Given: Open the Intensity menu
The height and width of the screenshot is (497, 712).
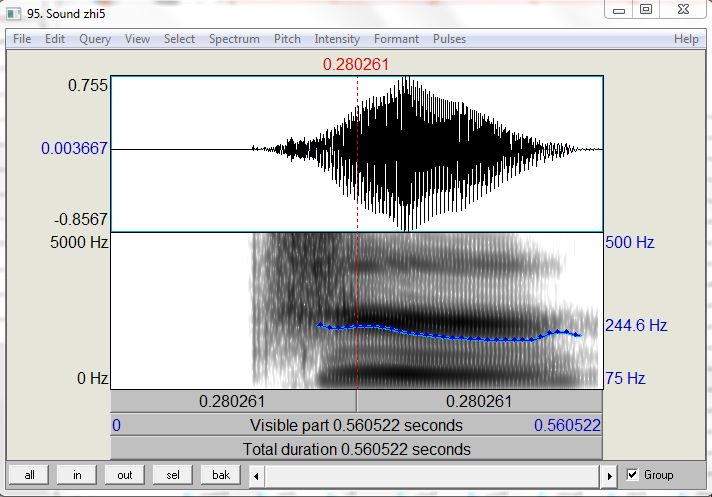Looking at the screenshot, I should 337,39.
